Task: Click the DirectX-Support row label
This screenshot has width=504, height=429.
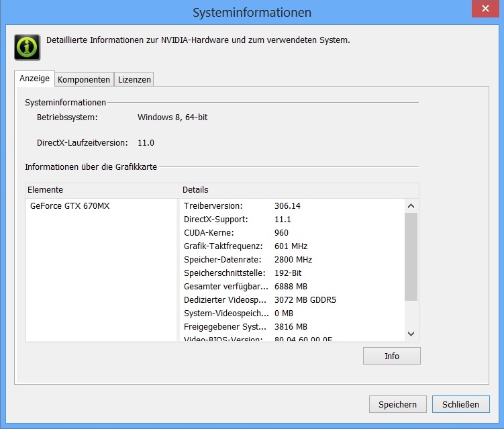Action: pos(215,220)
